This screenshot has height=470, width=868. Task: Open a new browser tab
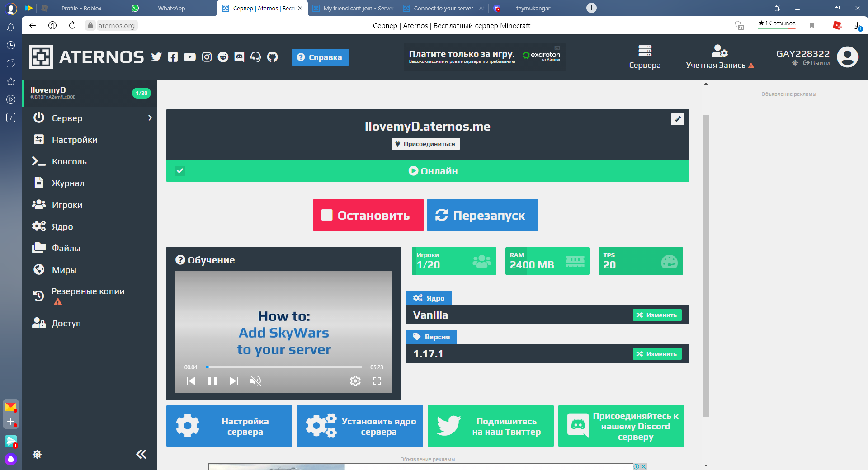pyautogui.click(x=591, y=8)
